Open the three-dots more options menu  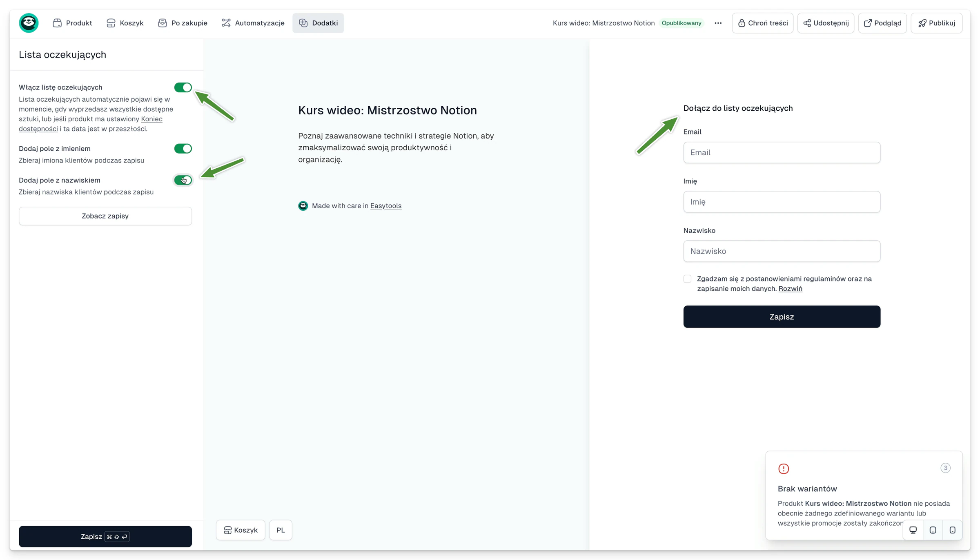click(x=718, y=23)
